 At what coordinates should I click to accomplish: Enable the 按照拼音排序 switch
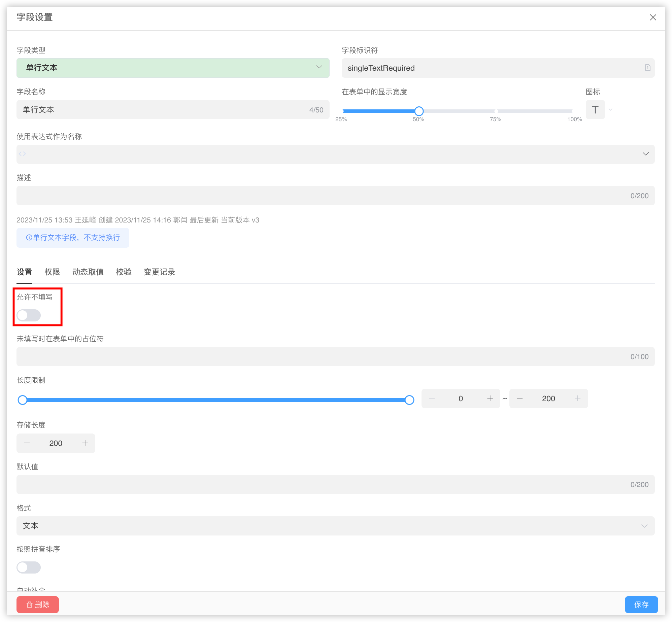coord(29,567)
